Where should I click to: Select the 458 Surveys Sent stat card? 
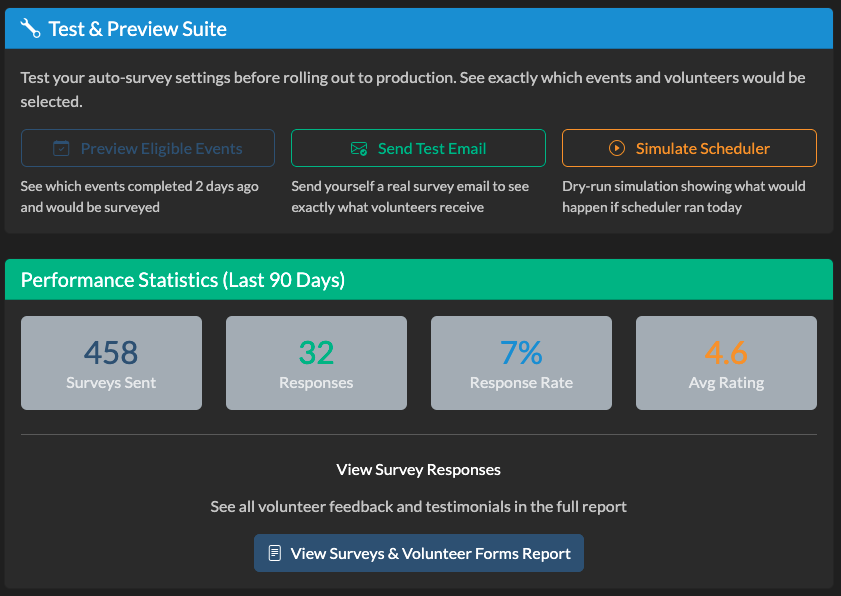click(111, 363)
